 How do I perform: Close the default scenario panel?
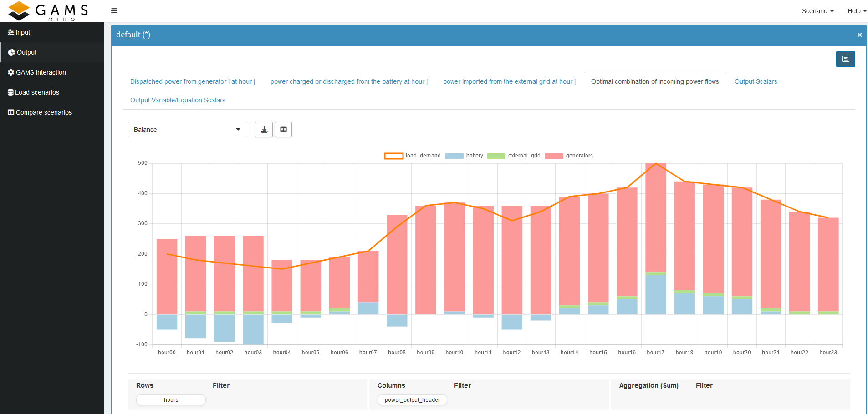click(860, 35)
